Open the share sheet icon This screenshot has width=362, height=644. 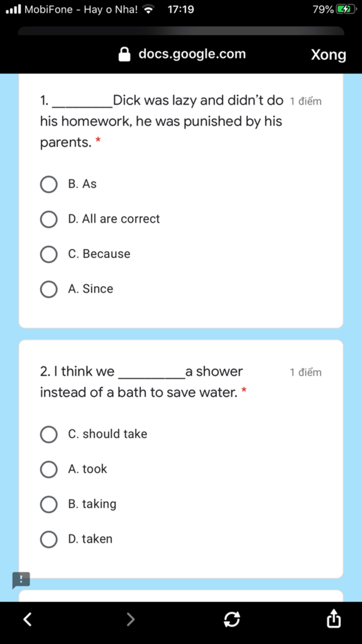(x=334, y=618)
